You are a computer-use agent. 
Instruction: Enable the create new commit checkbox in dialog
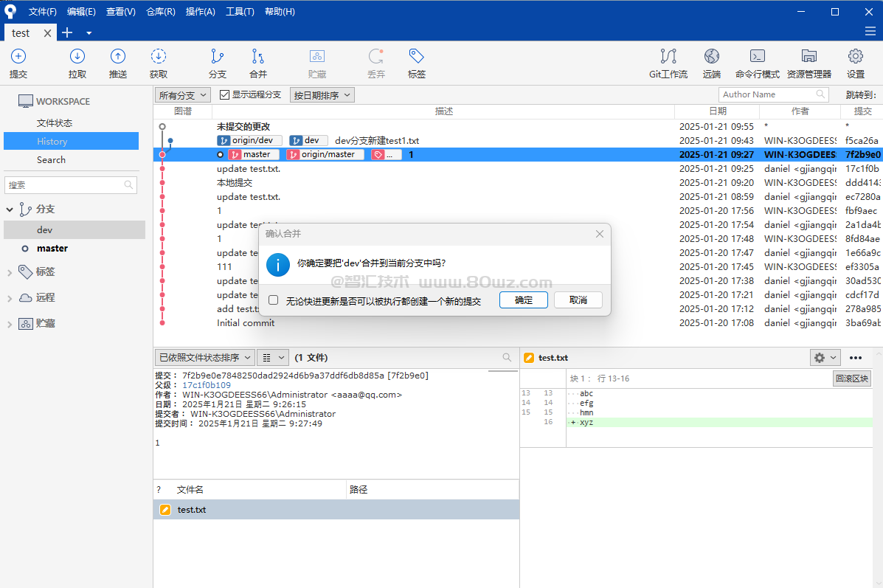click(274, 300)
